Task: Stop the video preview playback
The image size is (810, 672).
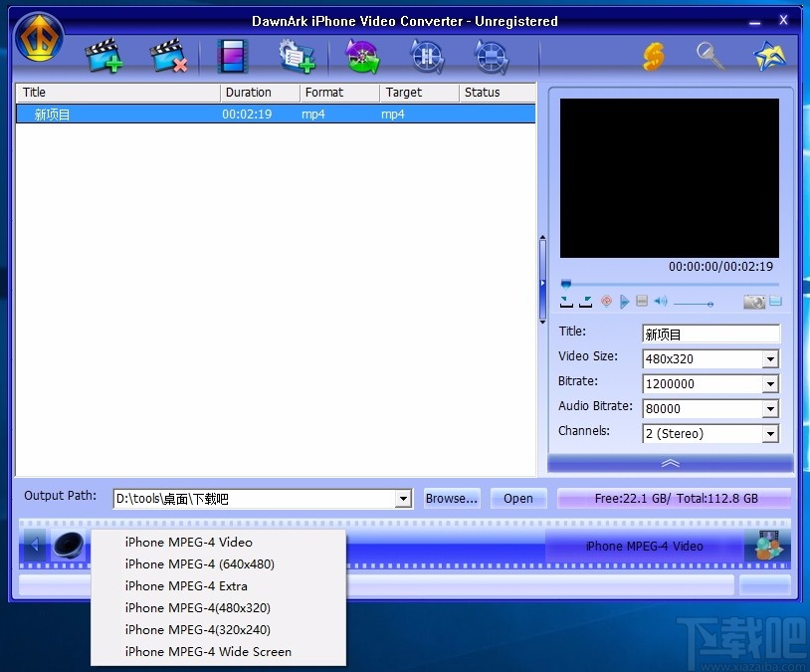Action: [x=642, y=302]
